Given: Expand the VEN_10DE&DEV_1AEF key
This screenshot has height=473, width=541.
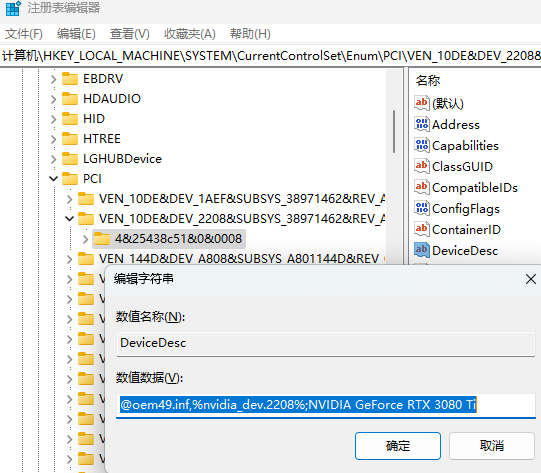Looking at the screenshot, I should pyautogui.click(x=69, y=199).
